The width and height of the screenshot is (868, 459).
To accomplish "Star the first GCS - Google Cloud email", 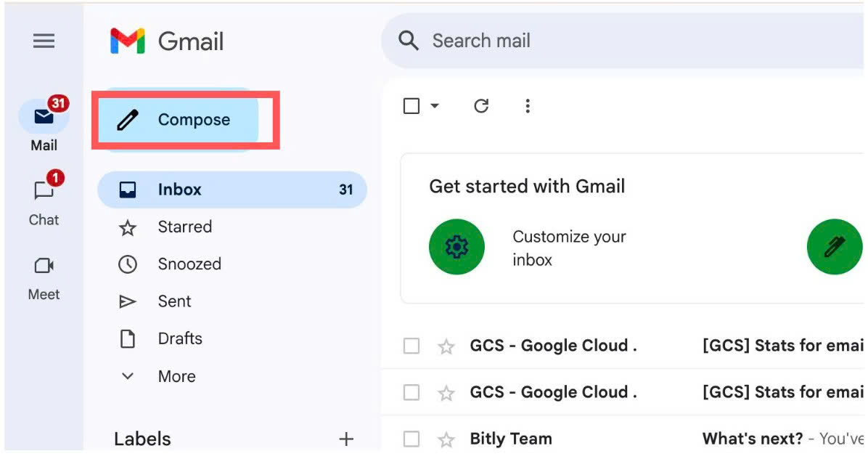I will coord(446,346).
